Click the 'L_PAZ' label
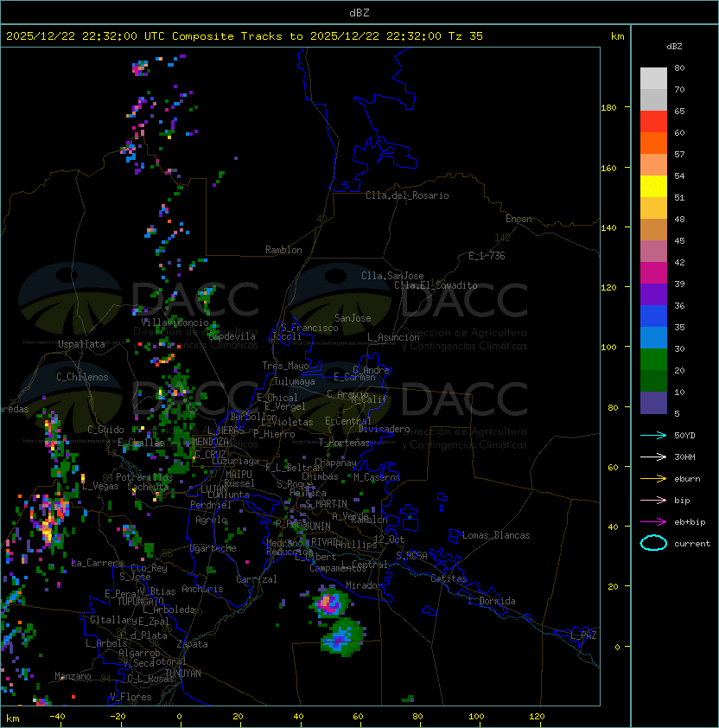Screen dimensions: 719x728 (x=584, y=635)
